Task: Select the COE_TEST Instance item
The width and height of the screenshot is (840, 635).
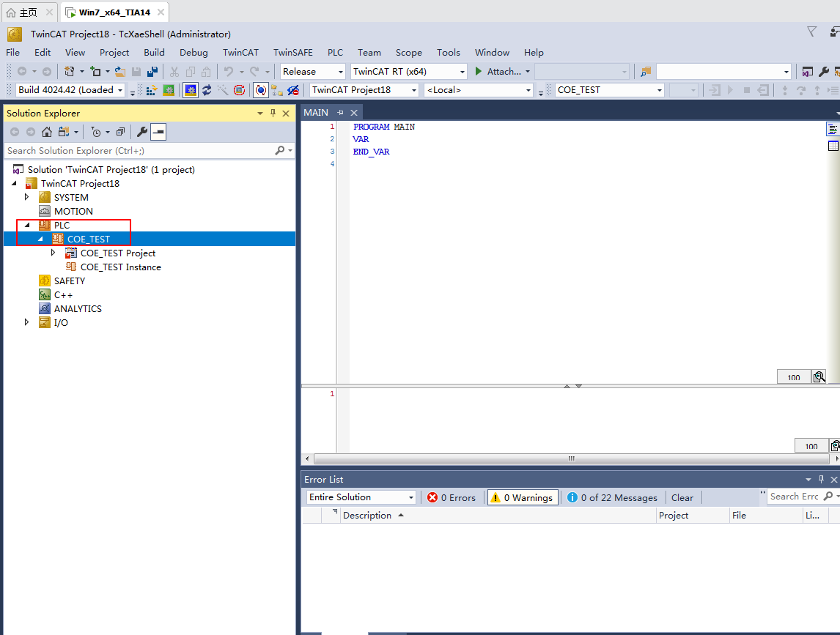Action: (x=120, y=267)
